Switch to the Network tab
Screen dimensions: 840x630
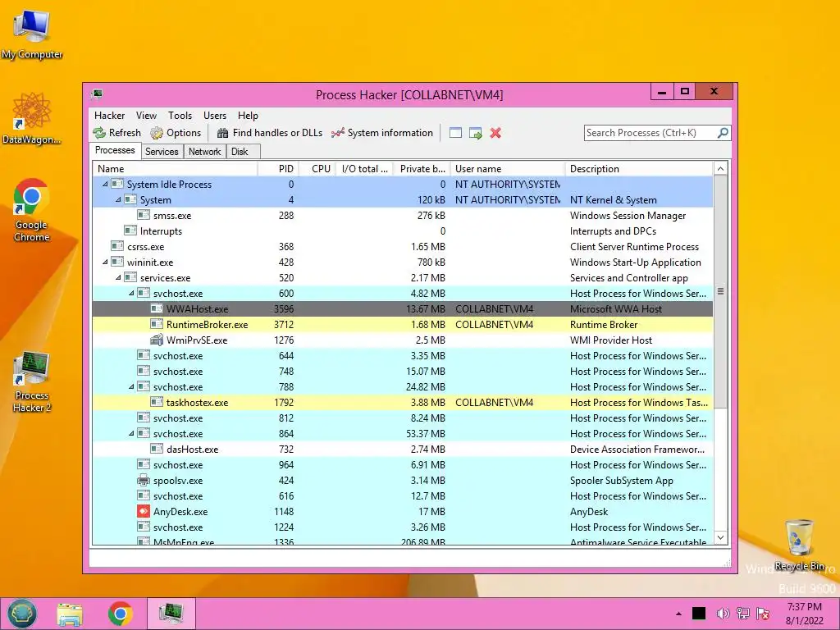pyautogui.click(x=204, y=152)
